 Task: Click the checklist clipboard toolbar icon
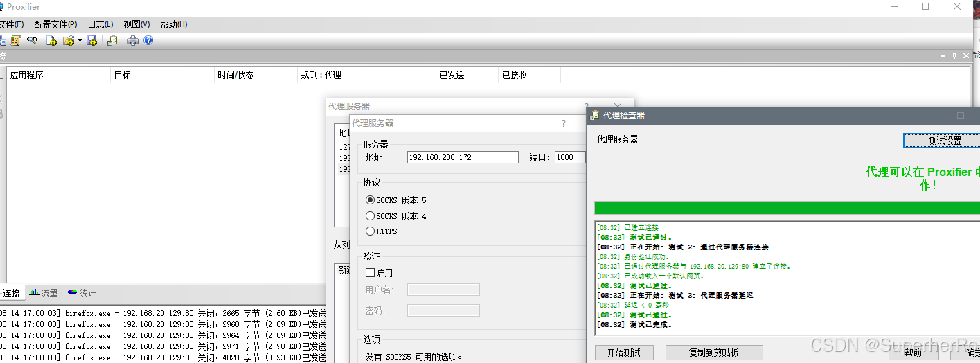tap(112, 40)
